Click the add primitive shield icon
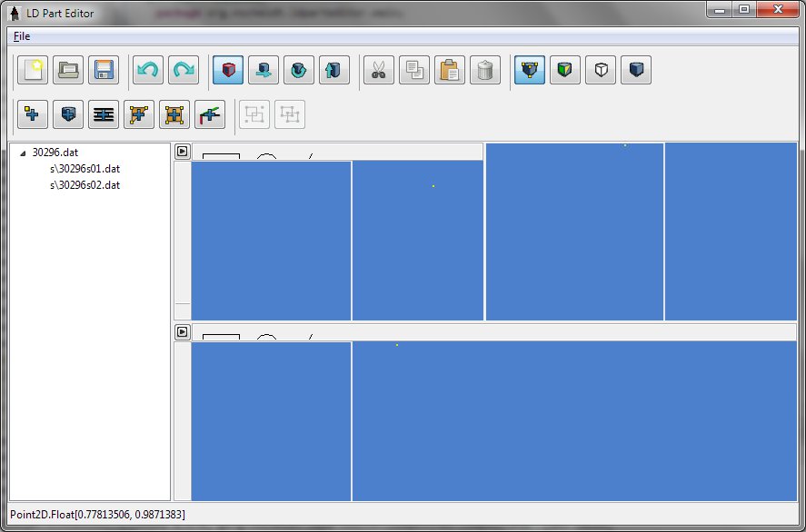The width and height of the screenshot is (806, 532). (x=68, y=114)
